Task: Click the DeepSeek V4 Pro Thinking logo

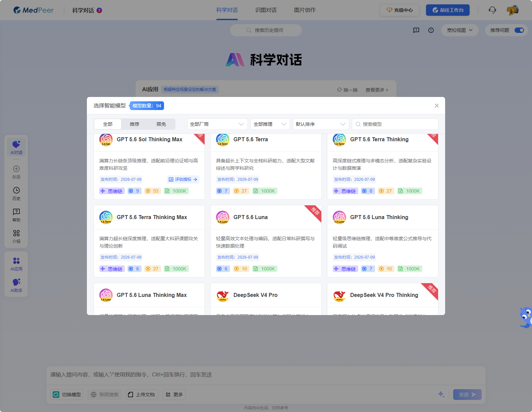Action: (339, 295)
